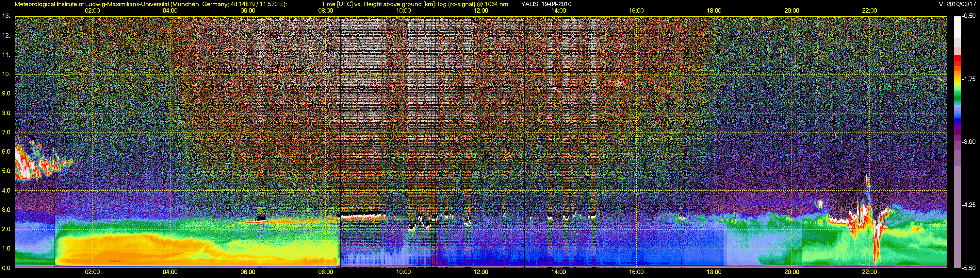Click the 13. km height label
Screen dimensions: 980x278
click(x=6, y=16)
